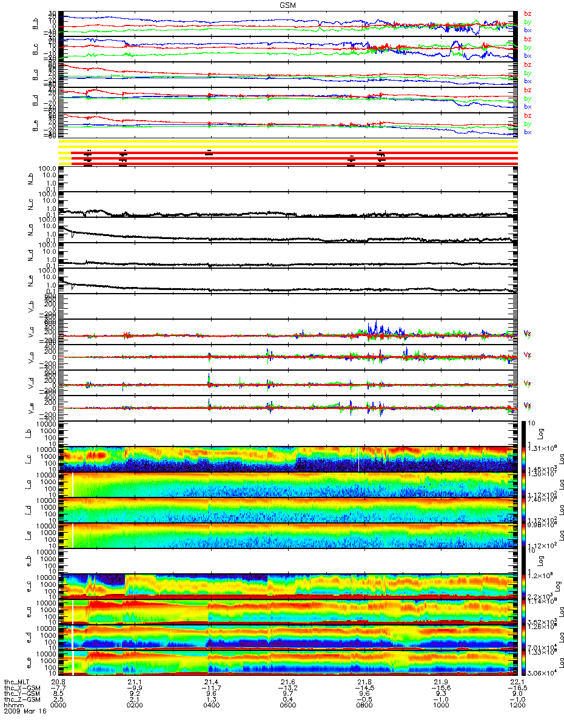This screenshot has width=564, height=728.
Task: Click the bz legend entry of B_b panel
Action: pos(527,14)
